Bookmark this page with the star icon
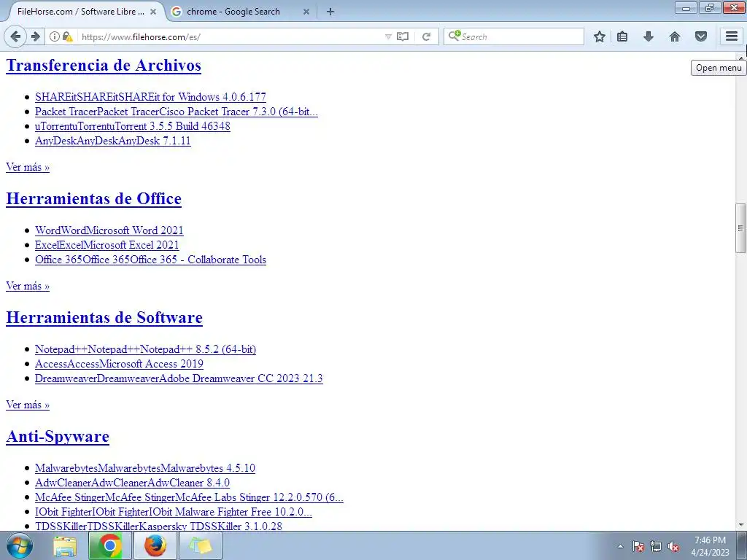The height and width of the screenshot is (560, 747). point(600,36)
